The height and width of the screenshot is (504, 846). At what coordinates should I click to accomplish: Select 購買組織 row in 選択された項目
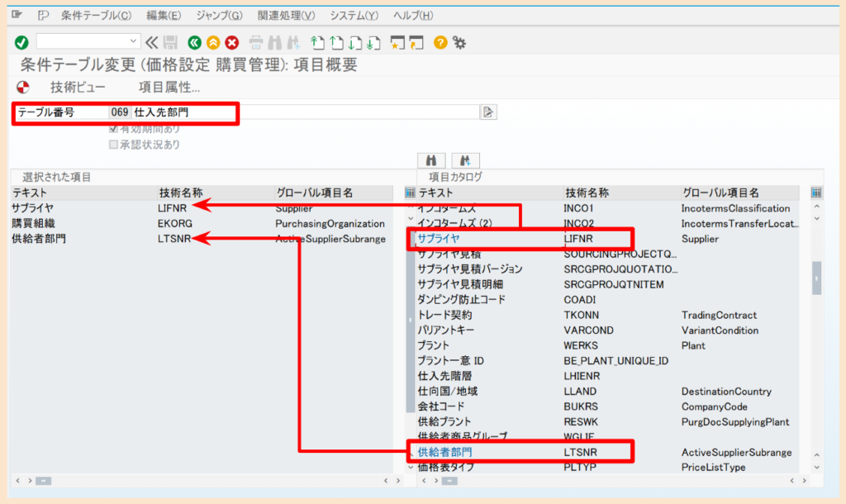[202, 223]
